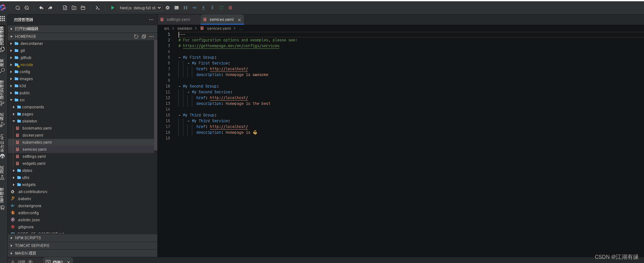The width and height of the screenshot is (644, 263).
Task: Create a new folder with toolbar icon
Action: [74, 8]
